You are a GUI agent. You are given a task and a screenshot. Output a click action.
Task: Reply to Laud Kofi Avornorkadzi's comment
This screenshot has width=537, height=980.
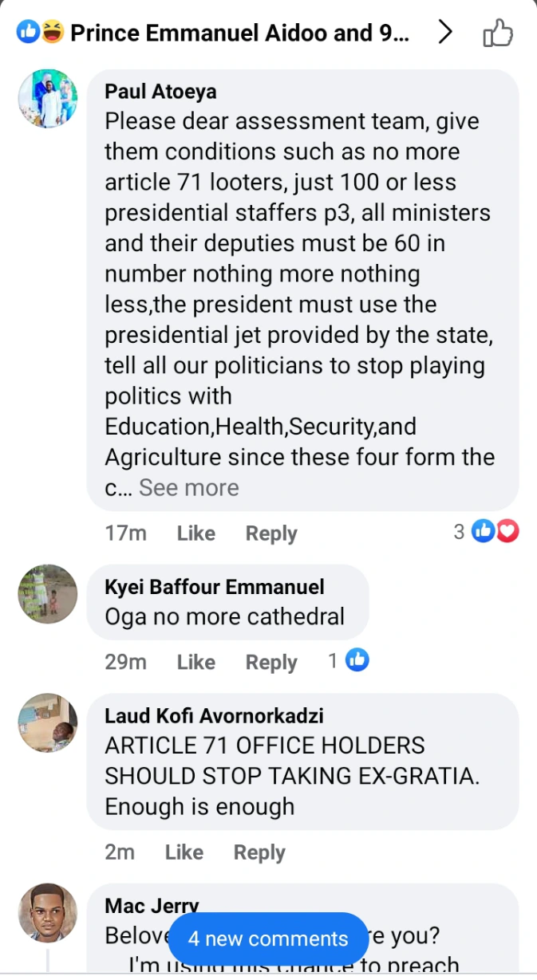click(259, 852)
